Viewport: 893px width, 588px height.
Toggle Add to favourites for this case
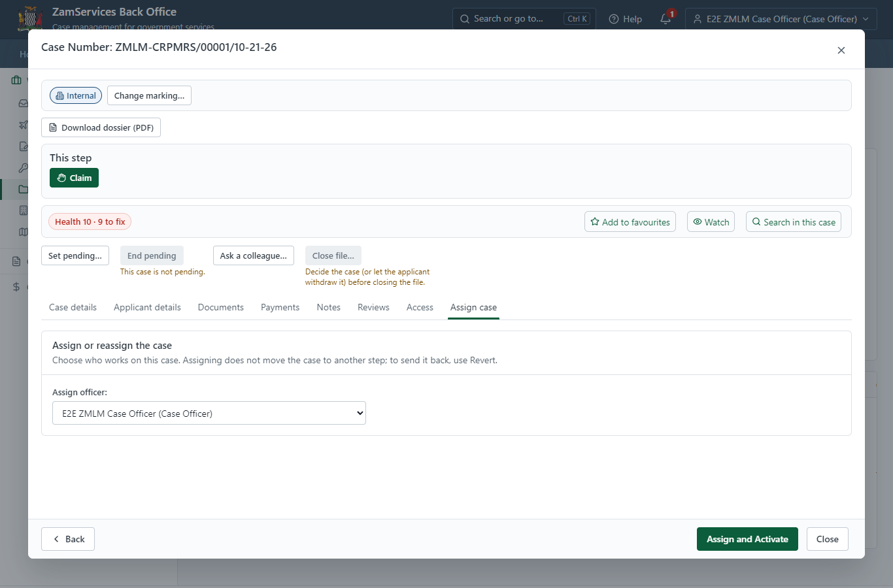click(x=630, y=221)
